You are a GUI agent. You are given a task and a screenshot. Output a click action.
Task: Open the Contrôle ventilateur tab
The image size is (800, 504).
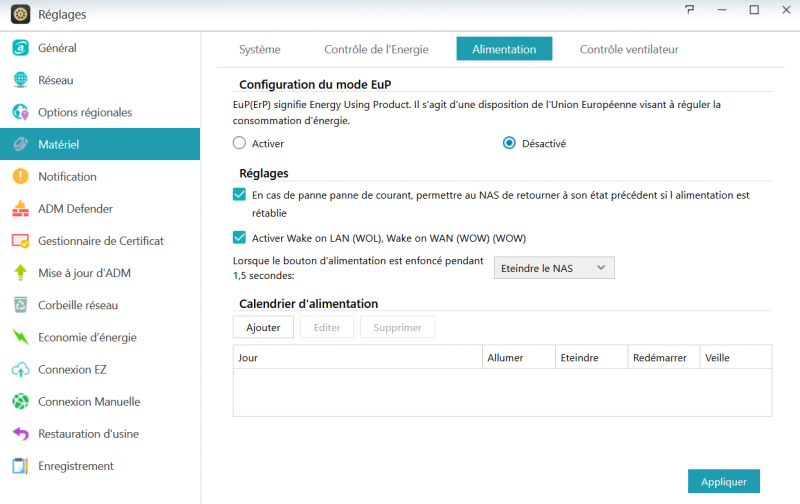[629, 49]
